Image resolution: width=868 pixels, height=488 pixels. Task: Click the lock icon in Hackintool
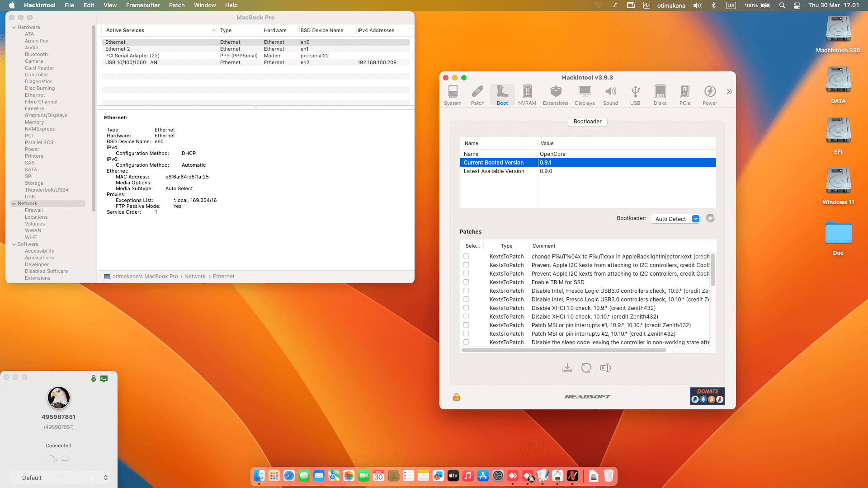click(x=457, y=397)
